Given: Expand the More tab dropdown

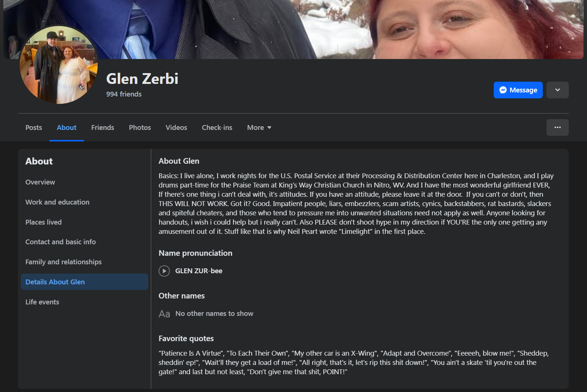Looking at the screenshot, I should [259, 128].
